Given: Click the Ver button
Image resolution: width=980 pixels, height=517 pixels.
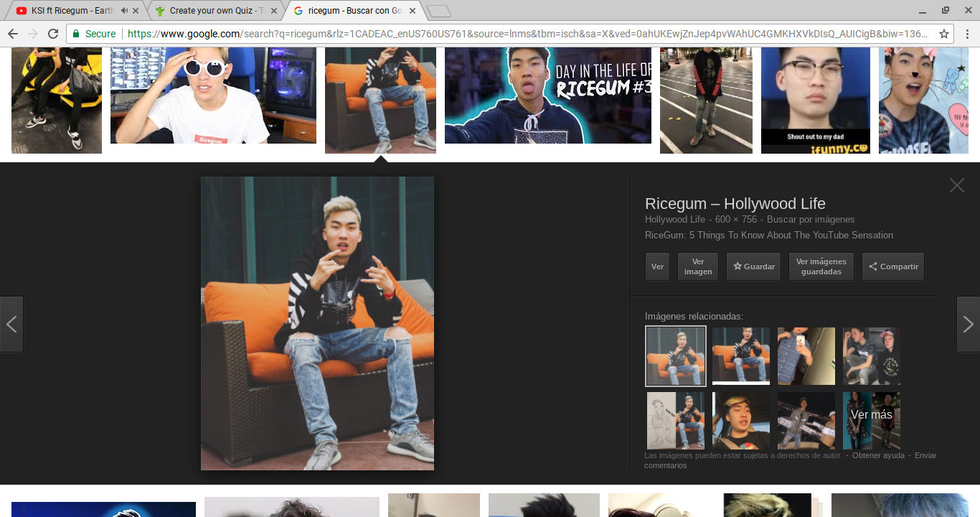Looking at the screenshot, I should click(x=657, y=266).
